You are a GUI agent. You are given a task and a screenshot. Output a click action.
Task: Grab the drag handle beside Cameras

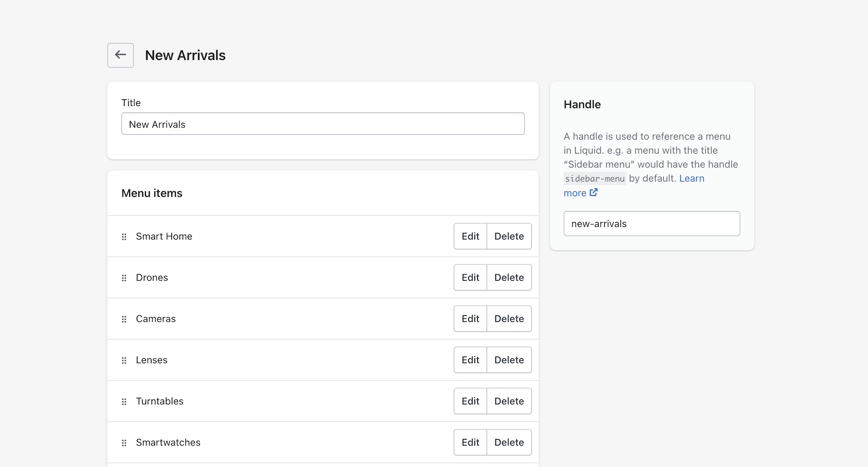(124, 319)
